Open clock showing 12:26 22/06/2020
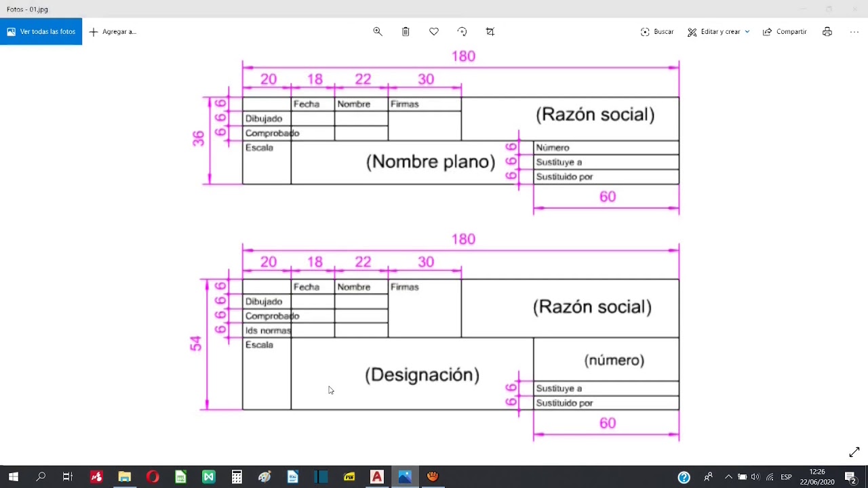Viewport: 868px width, 488px height. tap(816, 477)
